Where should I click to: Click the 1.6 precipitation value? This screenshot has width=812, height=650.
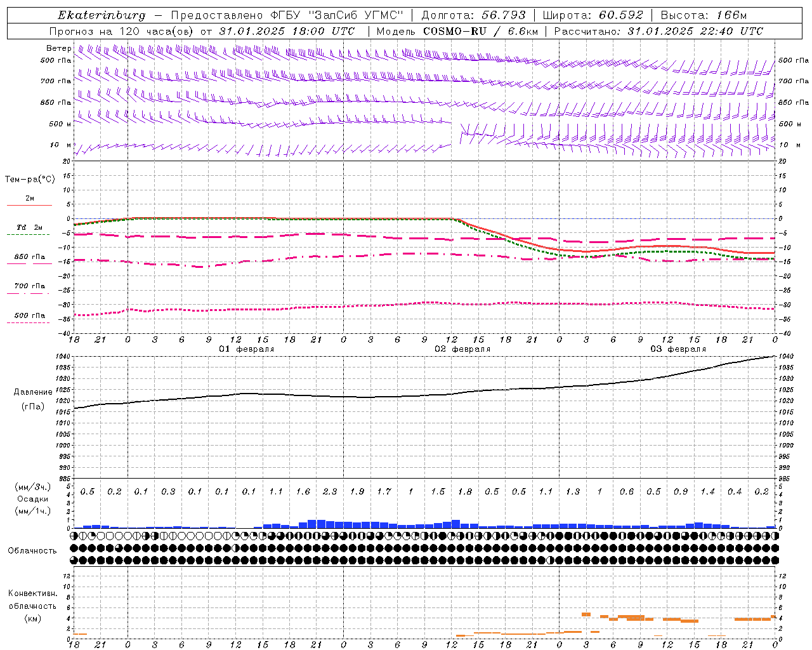[303, 492]
